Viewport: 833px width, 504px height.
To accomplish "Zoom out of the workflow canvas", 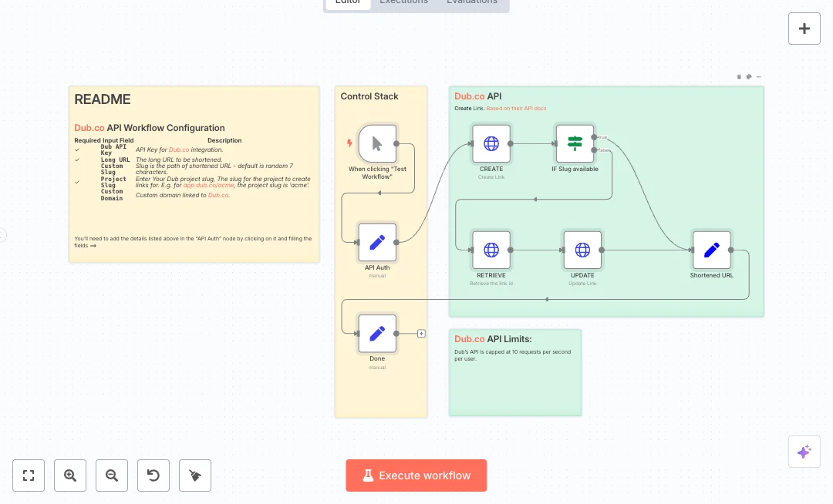I will pos(112,475).
